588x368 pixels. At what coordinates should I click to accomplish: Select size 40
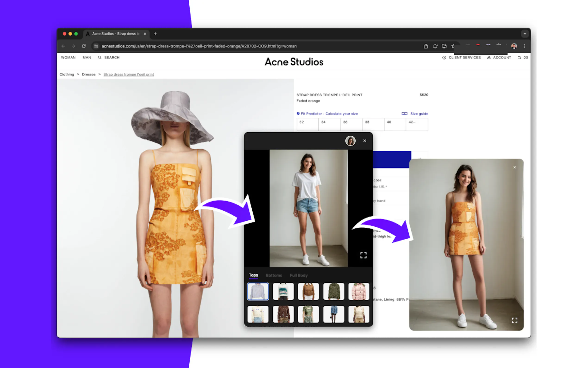coord(395,124)
